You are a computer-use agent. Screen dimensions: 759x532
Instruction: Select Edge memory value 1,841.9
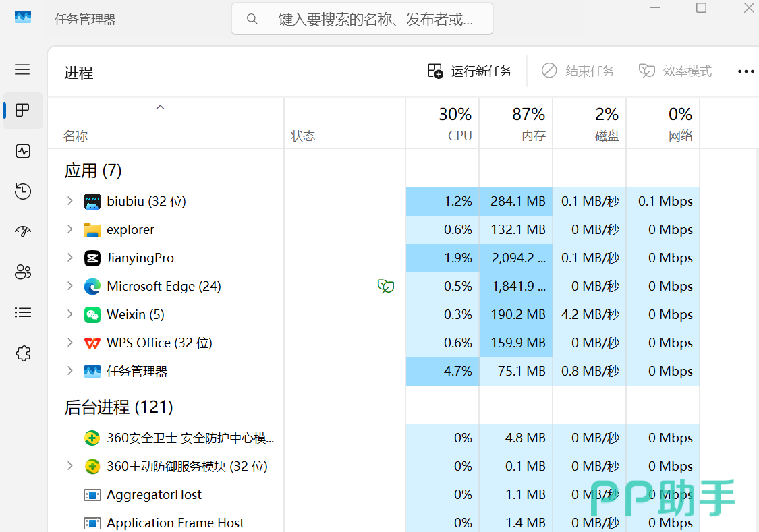pyautogui.click(x=518, y=287)
